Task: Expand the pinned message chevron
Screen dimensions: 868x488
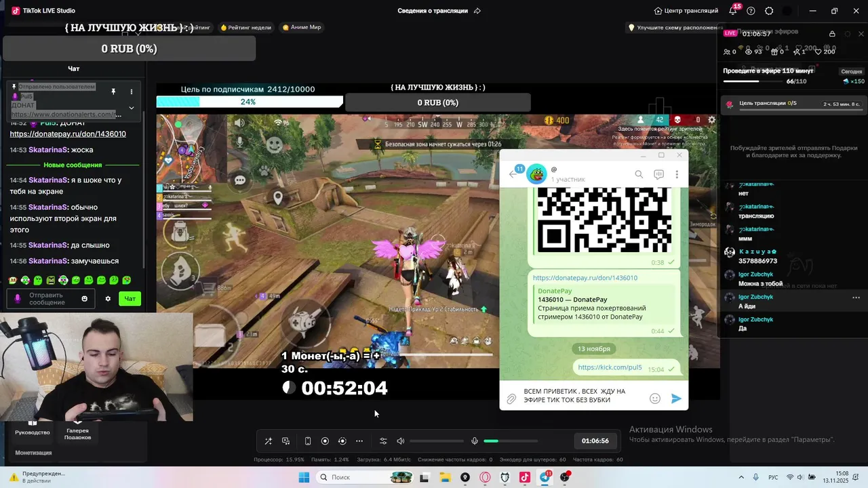Action: [x=132, y=107]
